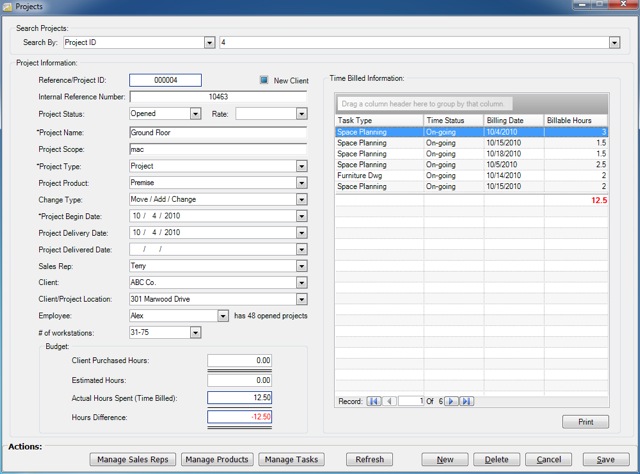Click the Manage Sales Reps button
640x474 pixels.
click(x=133, y=459)
